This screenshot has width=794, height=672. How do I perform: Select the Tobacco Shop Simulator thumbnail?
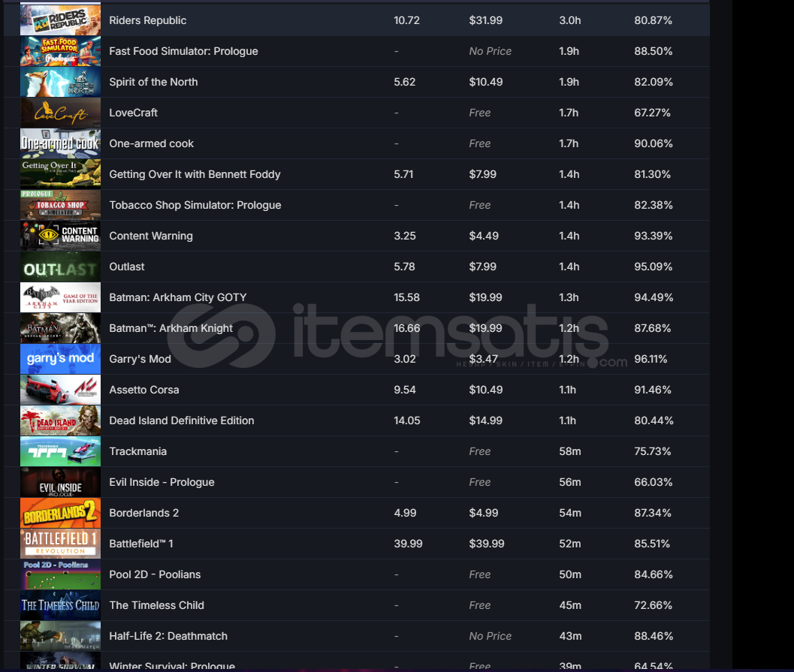point(60,205)
